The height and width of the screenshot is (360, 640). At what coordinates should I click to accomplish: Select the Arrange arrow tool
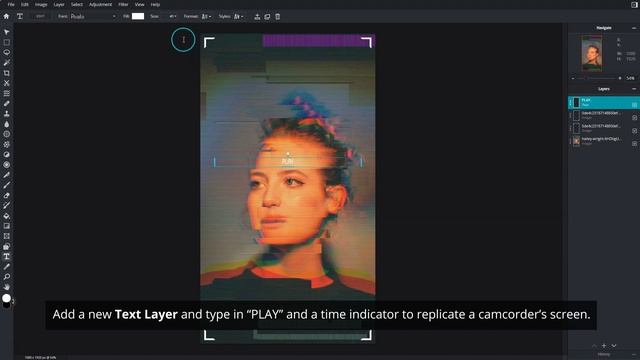(7, 32)
